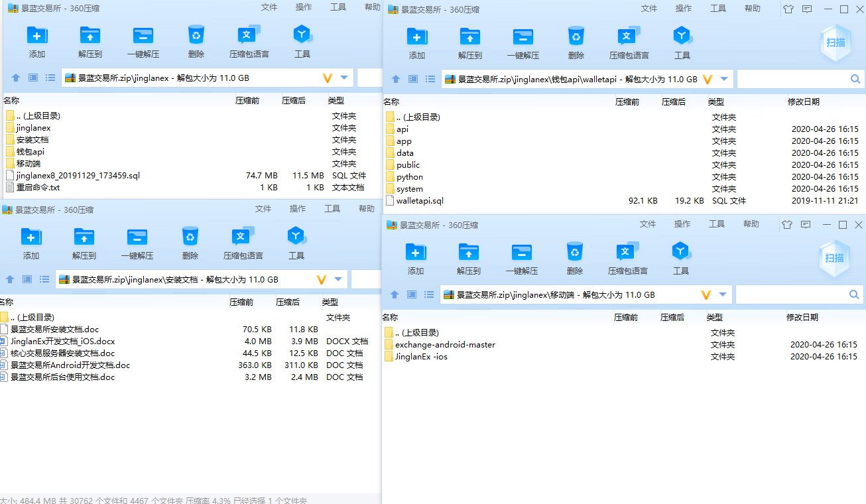This screenshot has width=866, height=504.
Task: Click 一键解压 icon in walletapi window
Action: click(523, 36)
